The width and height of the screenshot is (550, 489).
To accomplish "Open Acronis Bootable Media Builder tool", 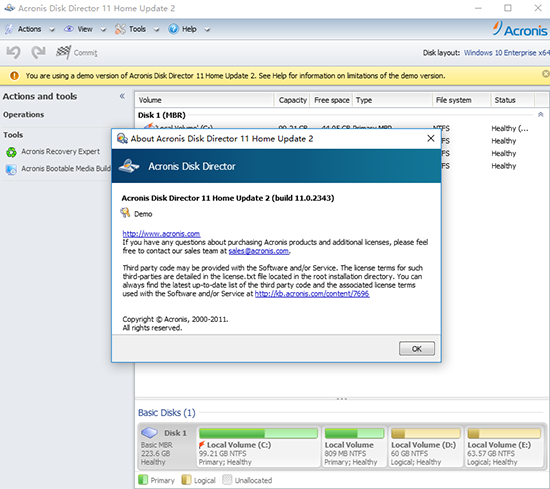I will click(66, 169).
